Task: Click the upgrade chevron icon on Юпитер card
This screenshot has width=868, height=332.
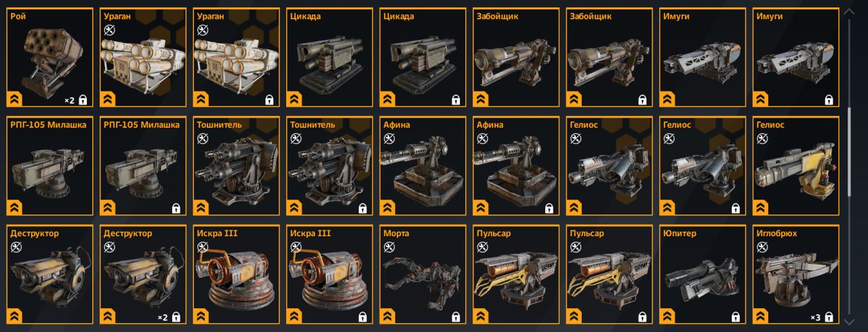Action: click(x=667, y=316)
